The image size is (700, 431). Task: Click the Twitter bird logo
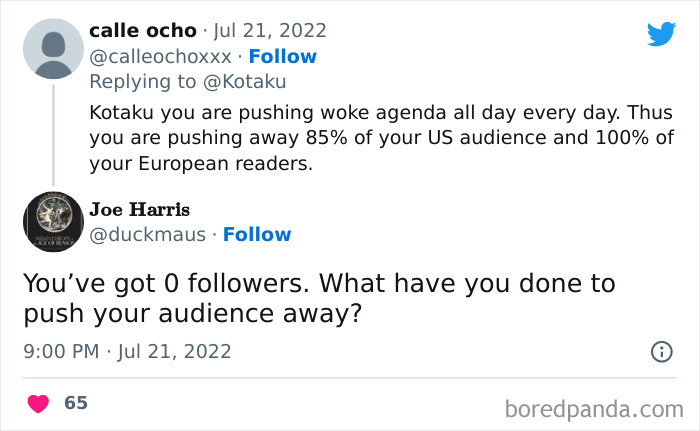click(661, 34)
